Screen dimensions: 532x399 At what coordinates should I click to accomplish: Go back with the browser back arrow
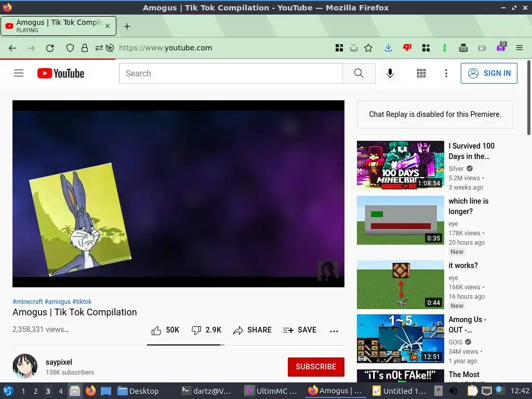[x=12, y=48]
